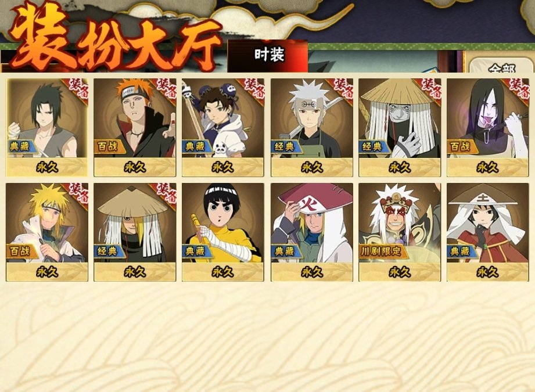The width and height of the screenshot is (535, 392).
Task: Click the 典藏 badge on Tenten card
Action: (x=196, y=147)
